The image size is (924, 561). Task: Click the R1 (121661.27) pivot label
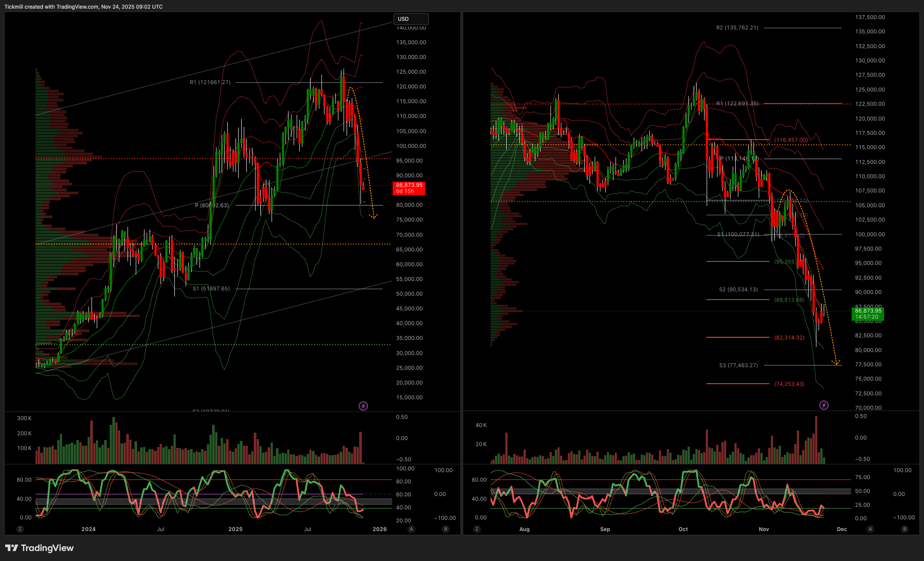[210, 82]
